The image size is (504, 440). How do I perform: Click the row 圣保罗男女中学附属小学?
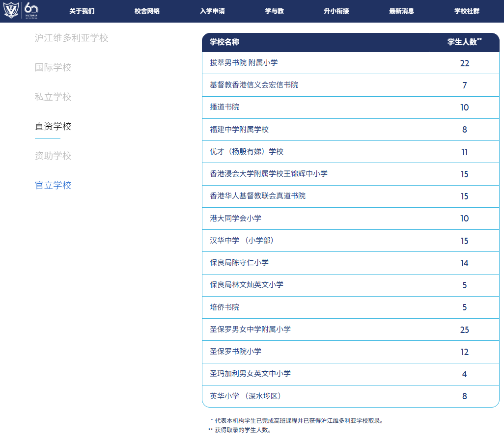click(x=351, y=330)
